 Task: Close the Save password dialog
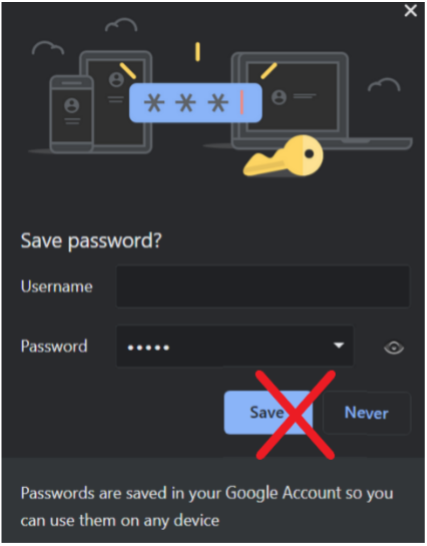pyautogui.click(x=411, y=10)
